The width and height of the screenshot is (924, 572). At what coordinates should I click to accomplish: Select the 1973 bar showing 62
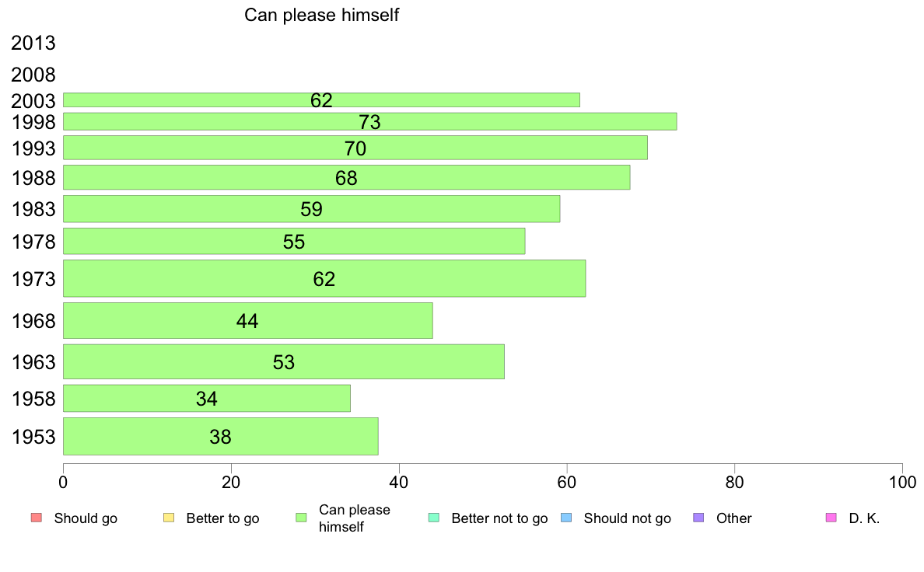[324, 279]
